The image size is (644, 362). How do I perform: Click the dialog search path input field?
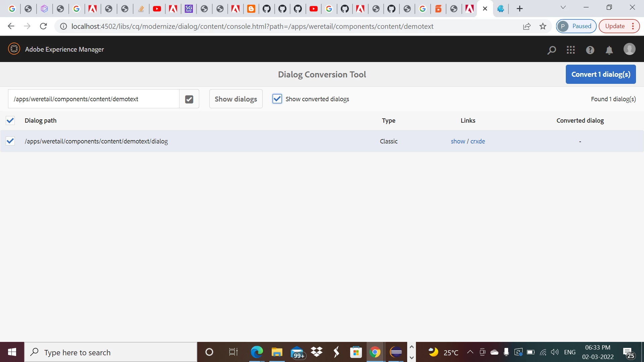coord(94,99)
